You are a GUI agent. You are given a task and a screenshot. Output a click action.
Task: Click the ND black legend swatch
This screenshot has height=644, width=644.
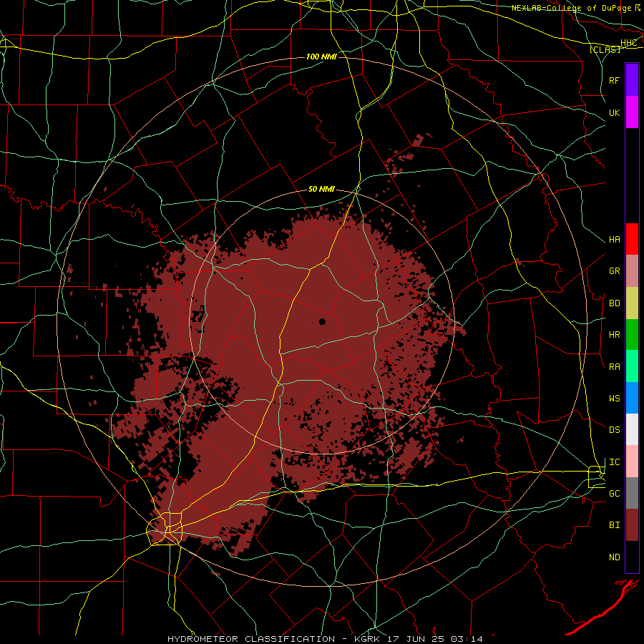click(x=632, y=557)
